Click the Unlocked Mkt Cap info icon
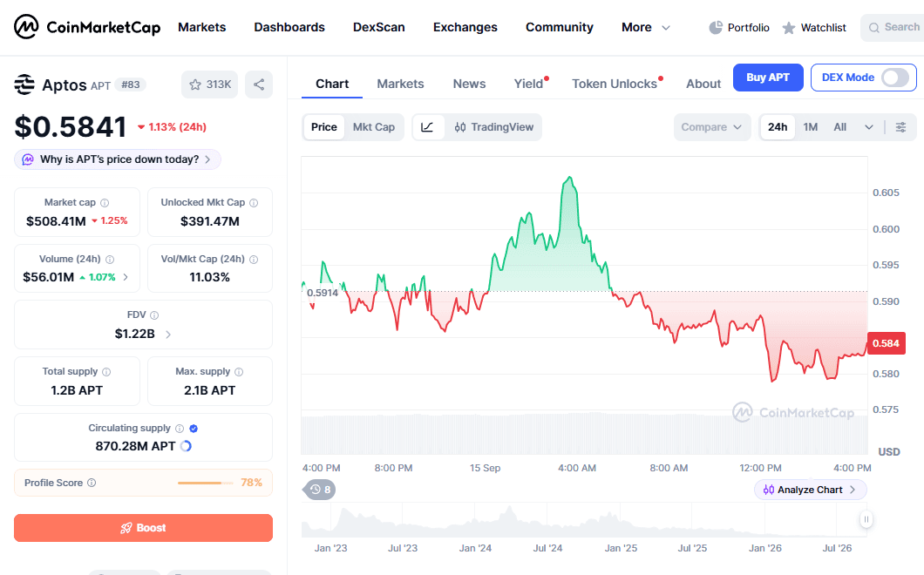Image resolution: width=924 pixels, height=575 pixels. pos(254,203)
